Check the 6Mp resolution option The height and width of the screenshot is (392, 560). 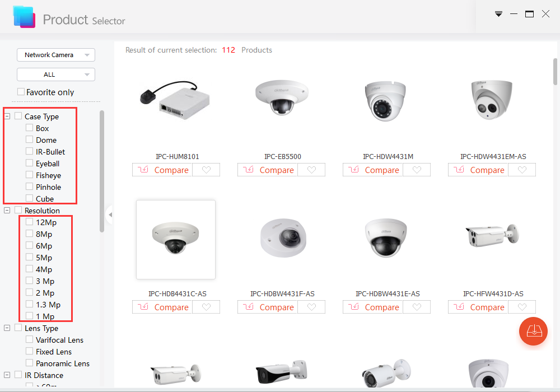29,246
